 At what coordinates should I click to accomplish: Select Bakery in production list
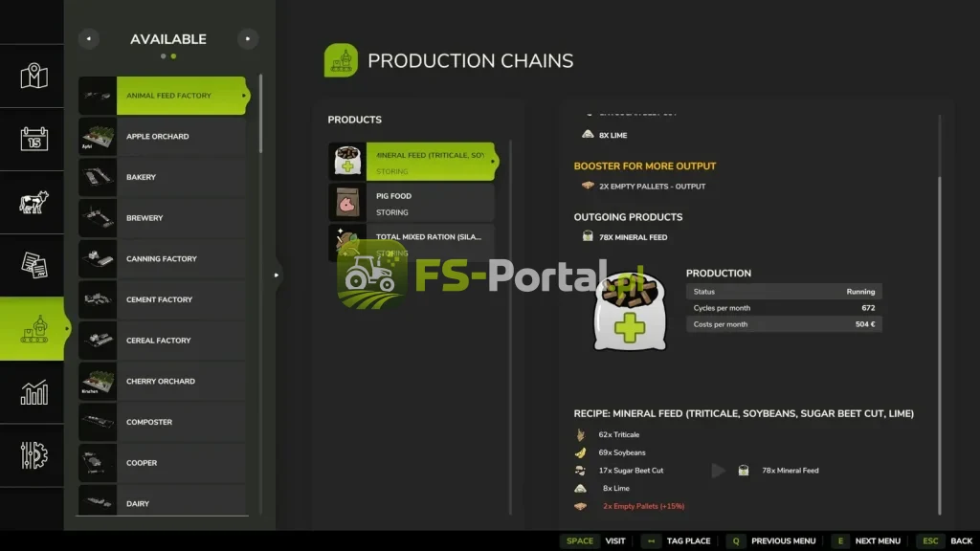click(163, 177)
